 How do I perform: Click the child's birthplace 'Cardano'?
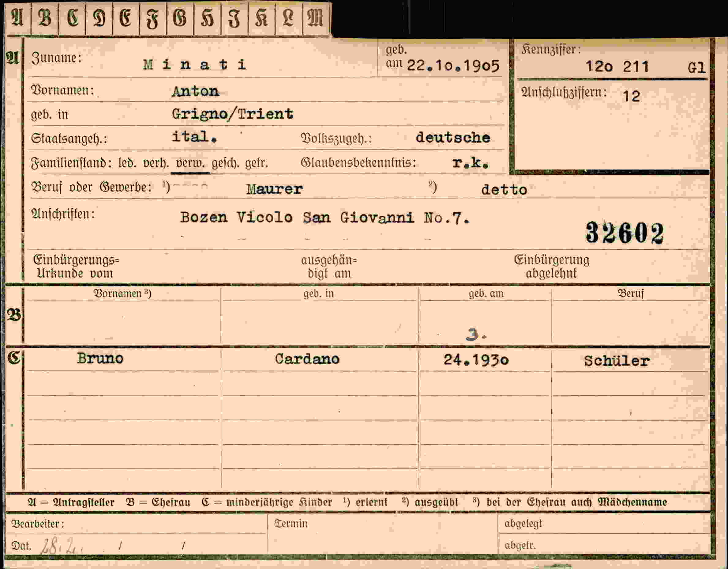(x=307, y=359)
